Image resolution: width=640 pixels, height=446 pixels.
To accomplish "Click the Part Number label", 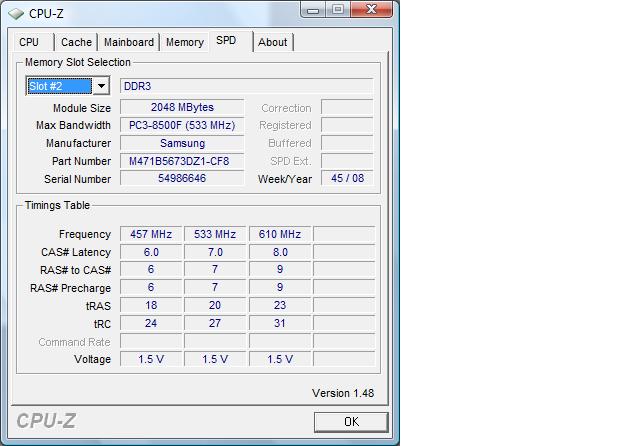I will pos(81,161).
